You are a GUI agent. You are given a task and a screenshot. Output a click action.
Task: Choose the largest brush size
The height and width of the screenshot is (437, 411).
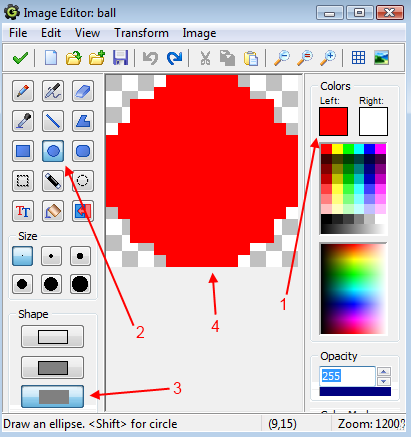point(80,284)
